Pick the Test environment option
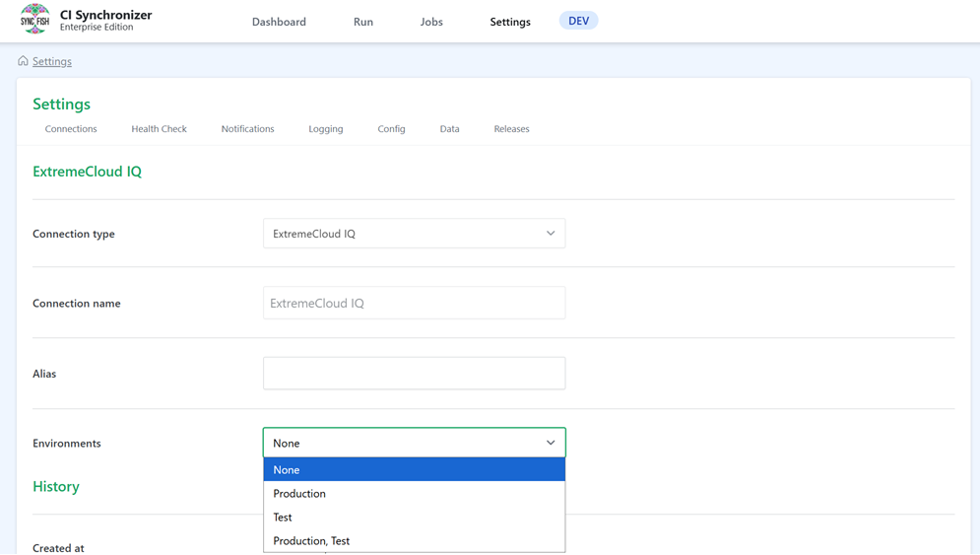Image resolution: width=980 pixels, height=555 pixels. click(x=415, y=518)
